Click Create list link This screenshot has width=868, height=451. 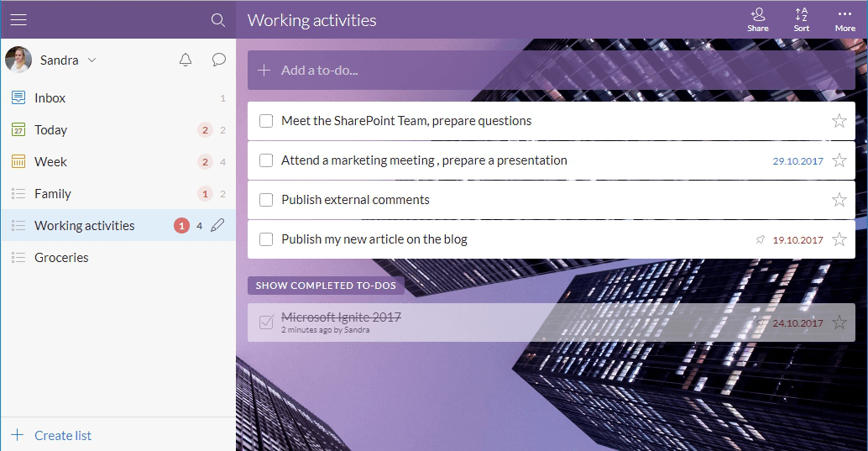[x=62, y=435]
